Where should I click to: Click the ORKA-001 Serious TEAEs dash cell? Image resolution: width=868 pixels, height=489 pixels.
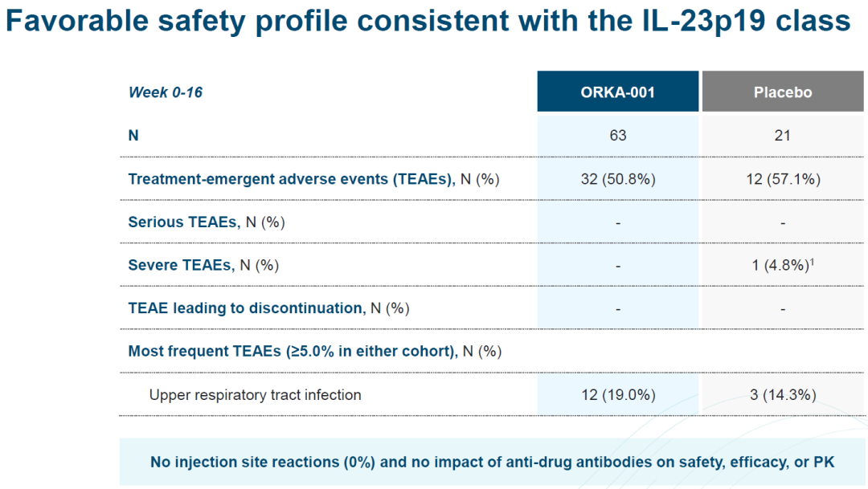[x=617, y=222]
